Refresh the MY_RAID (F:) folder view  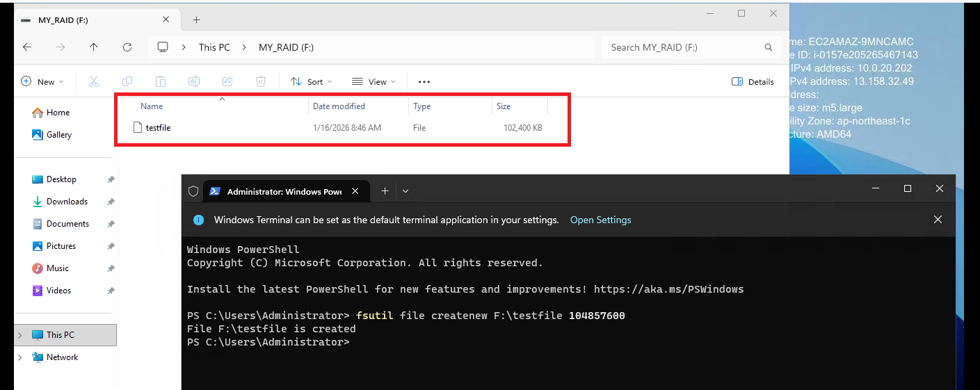tap(127, 47)
